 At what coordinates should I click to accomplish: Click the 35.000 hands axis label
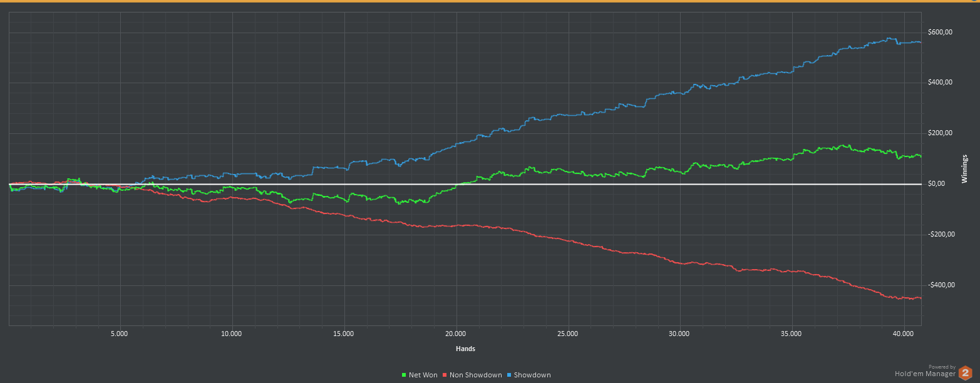coord(792,334)
